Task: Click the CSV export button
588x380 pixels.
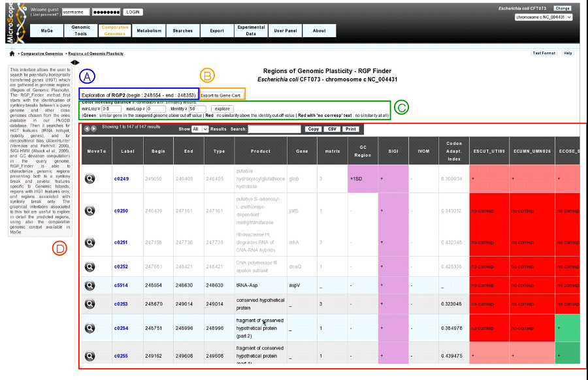Action: pos(332,129)
